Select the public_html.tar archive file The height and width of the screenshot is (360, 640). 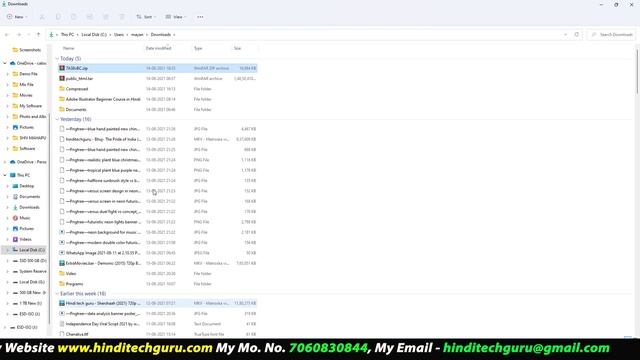point(158,78)
